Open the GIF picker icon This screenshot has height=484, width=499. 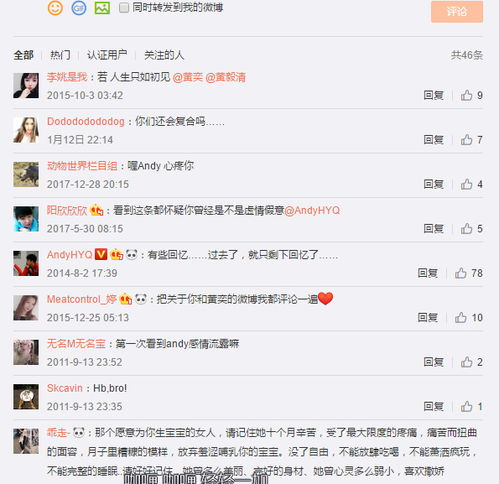coord(79,8)
